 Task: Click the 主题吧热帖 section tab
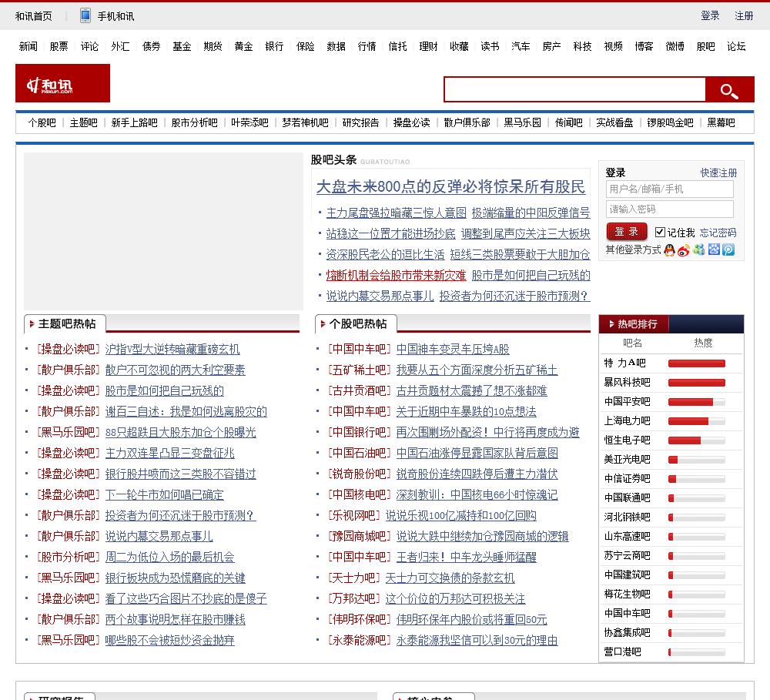pos(65,323)
